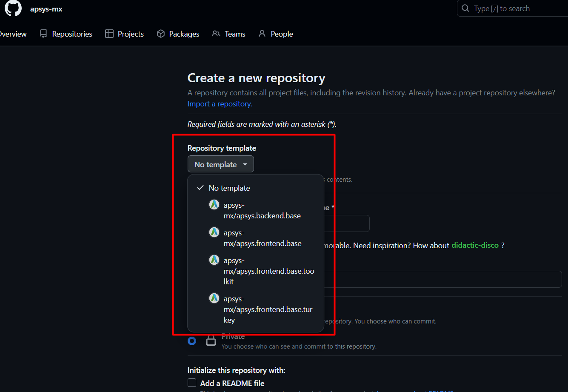This screenshot has width=568, height=392.
Task: Click the GitHub Octocat logo
Action: click(13, 8)
